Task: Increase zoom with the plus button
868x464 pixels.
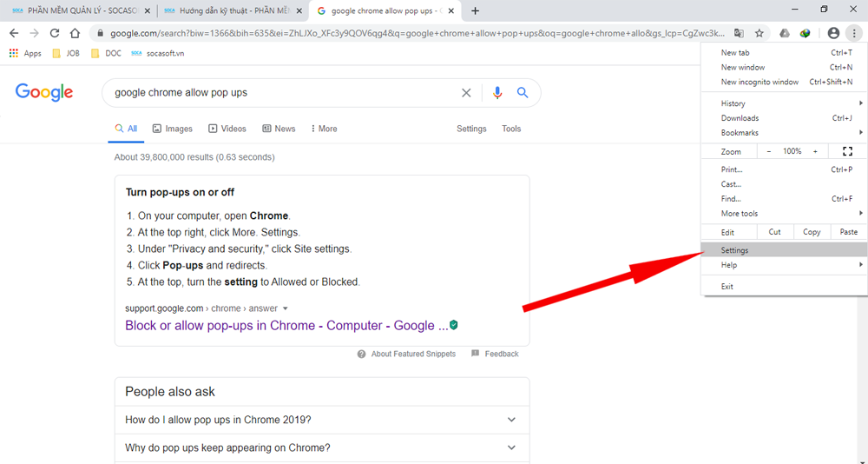Action: [x=815, y=151]
